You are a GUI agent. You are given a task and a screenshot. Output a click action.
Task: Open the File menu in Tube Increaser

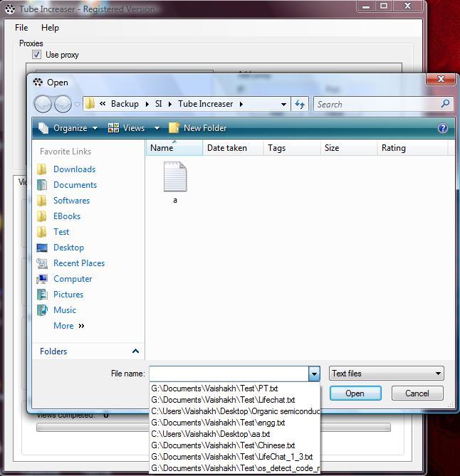[21, 28]
